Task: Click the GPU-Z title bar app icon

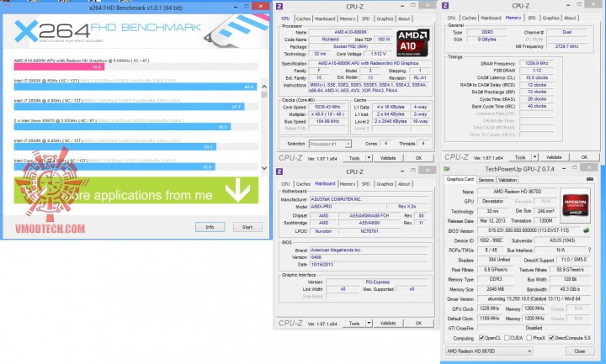Action: (447, 169)
